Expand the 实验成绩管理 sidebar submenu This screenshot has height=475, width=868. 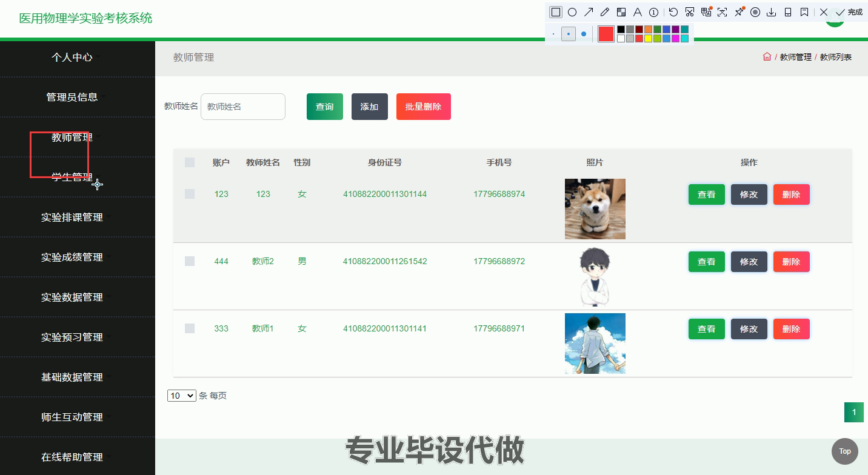[72, 257]
